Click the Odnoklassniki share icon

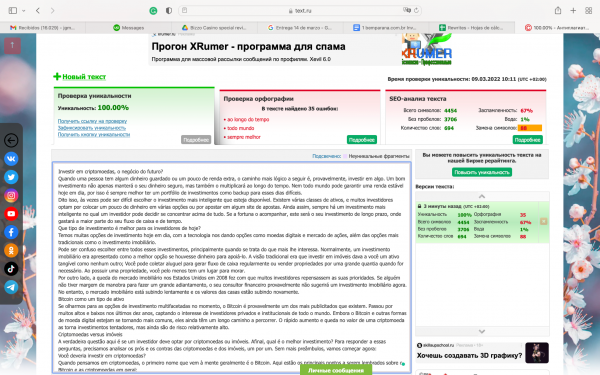tap(11, 251)
